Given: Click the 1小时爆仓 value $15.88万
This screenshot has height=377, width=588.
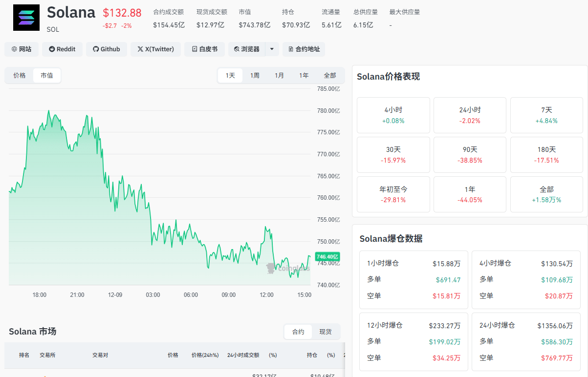Looking at the screenshot, I should (x=446, y=264).
